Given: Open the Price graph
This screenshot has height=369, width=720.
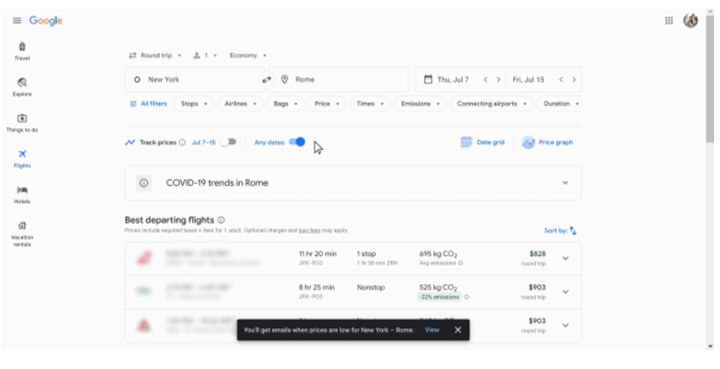Looking at the screenshot, I should tap(547, 142).
